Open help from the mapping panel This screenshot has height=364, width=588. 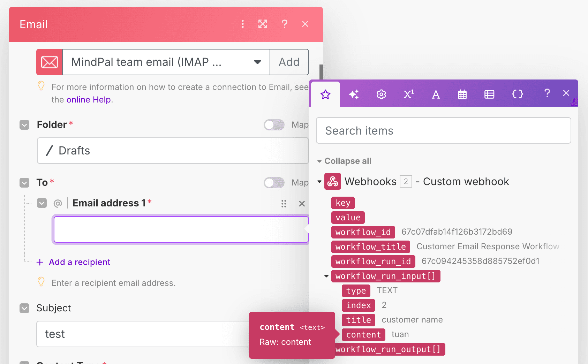coord(547,93)
